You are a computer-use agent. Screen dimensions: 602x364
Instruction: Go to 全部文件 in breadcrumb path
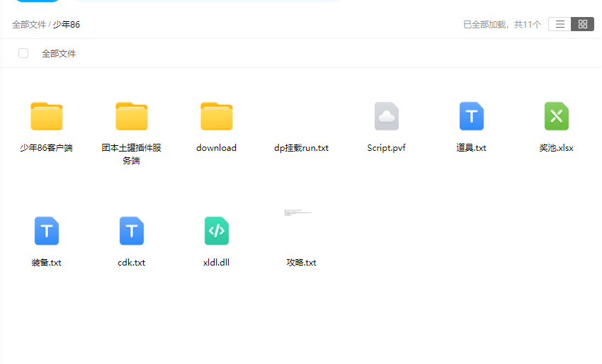(28, 25)
